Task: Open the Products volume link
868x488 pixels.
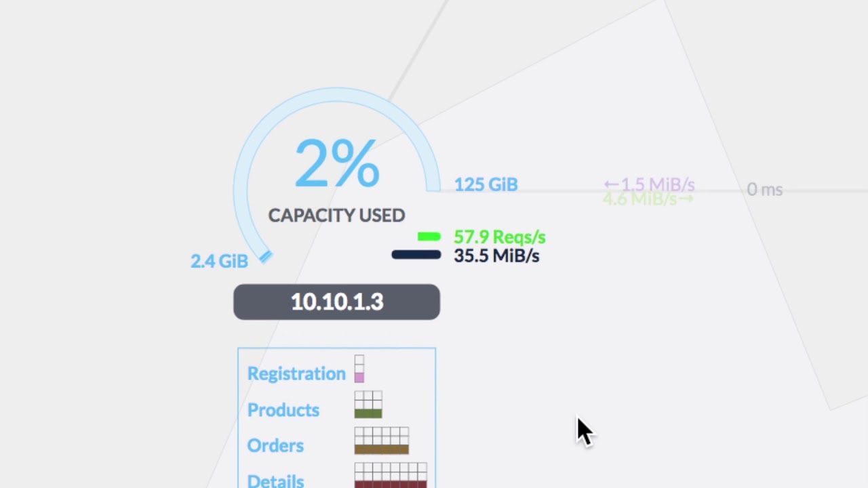Action: click(283, 410)
